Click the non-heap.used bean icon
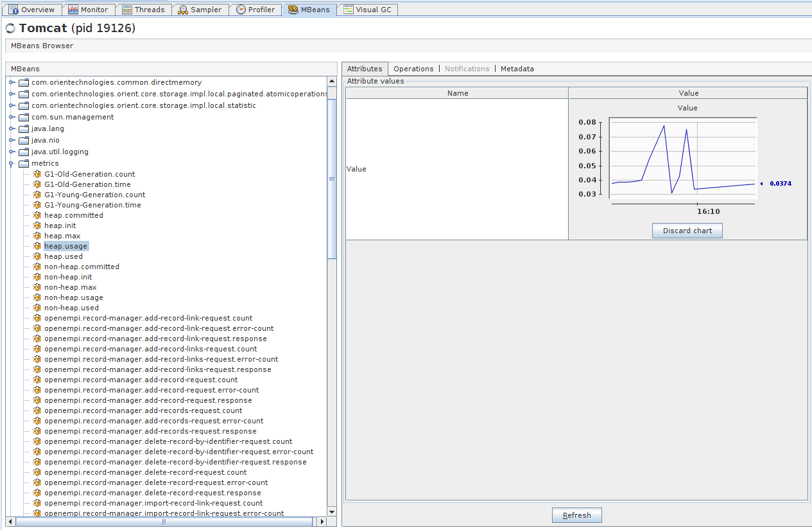The height and width of the screenshot is (530, 812). 37,308
